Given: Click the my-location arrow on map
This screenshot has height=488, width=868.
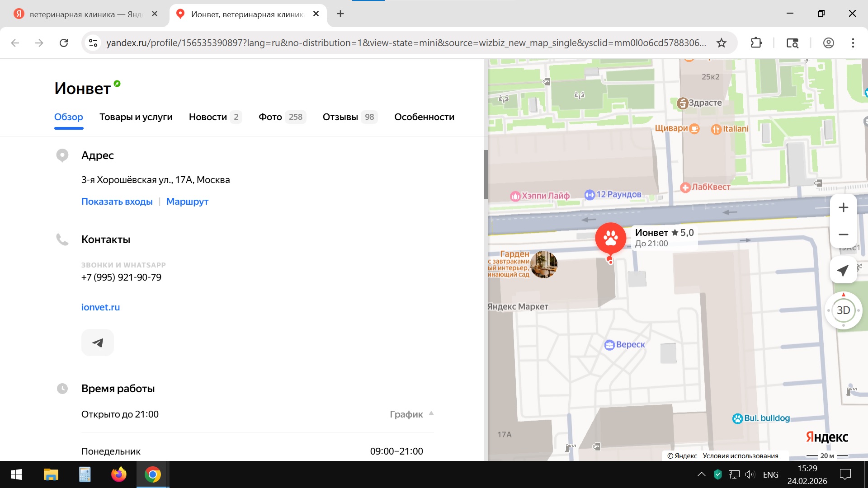Looking at the screenshot, I should click(843, 270).
